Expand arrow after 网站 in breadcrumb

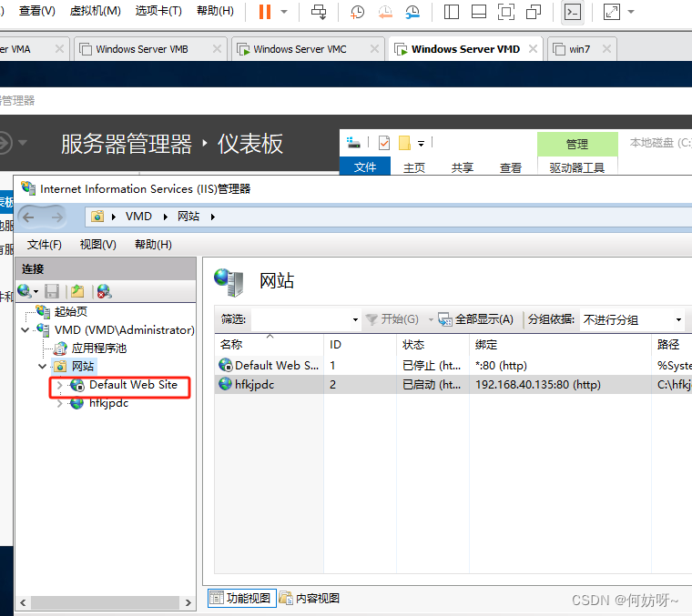(x=213, y=217)
